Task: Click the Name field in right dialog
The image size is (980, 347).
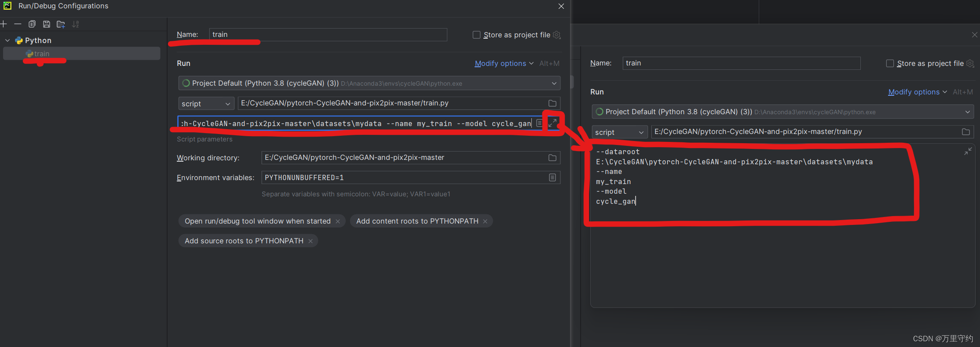Action: (x=742, y=63)
